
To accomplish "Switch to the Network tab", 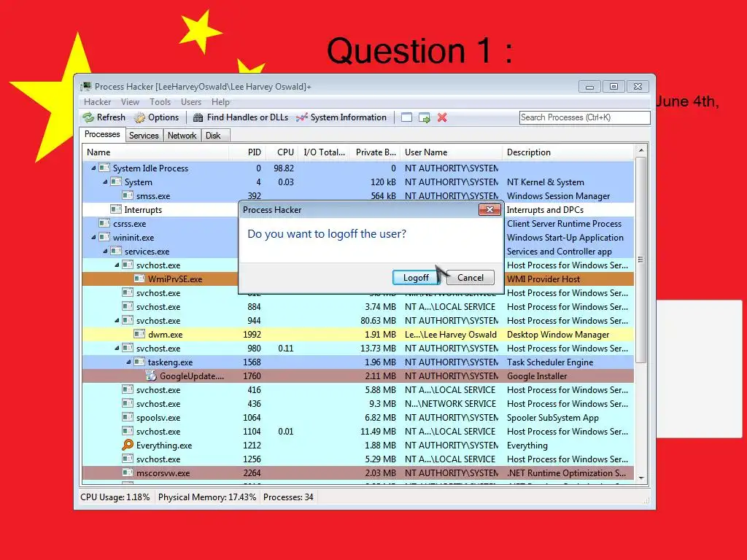I will 182,136.
